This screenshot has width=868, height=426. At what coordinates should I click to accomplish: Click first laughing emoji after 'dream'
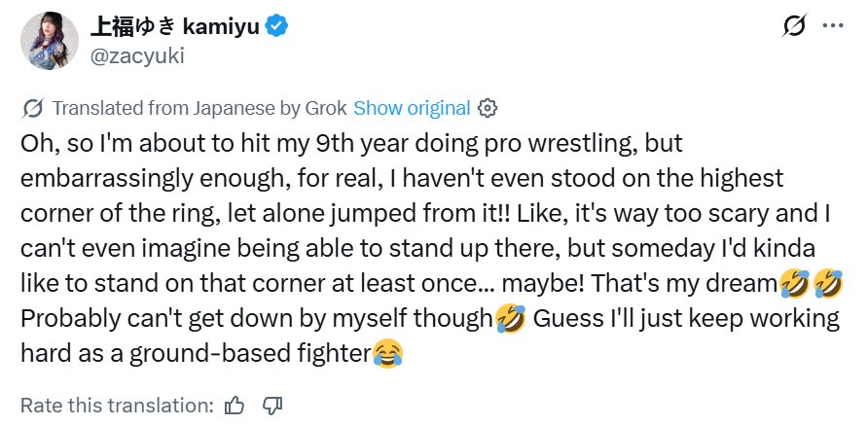tap(795, 283)
